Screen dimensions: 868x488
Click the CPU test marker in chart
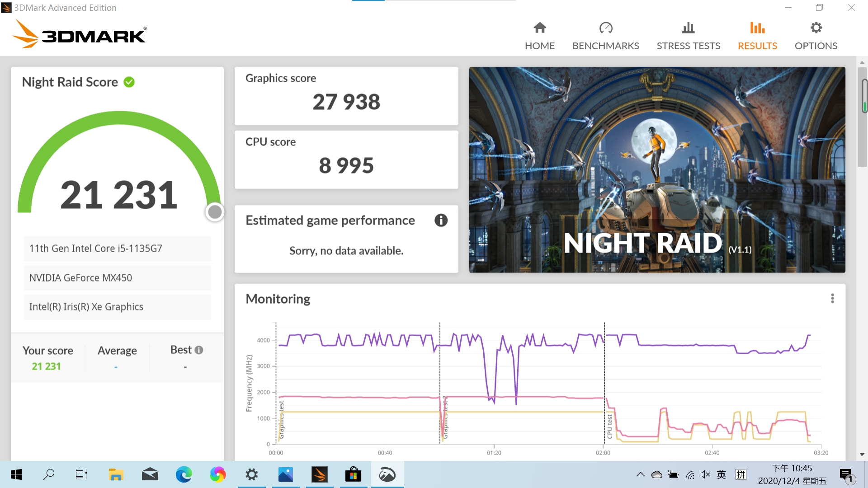click(609, 427)
